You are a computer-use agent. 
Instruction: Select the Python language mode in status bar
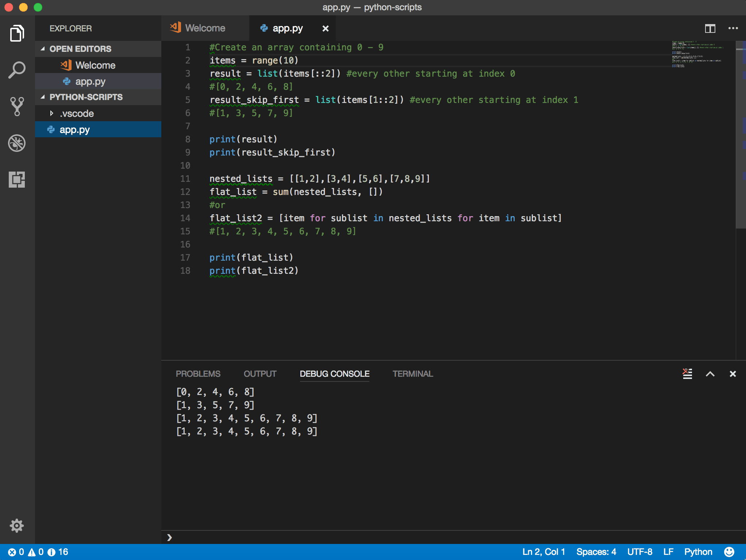[x=698, y=552]
